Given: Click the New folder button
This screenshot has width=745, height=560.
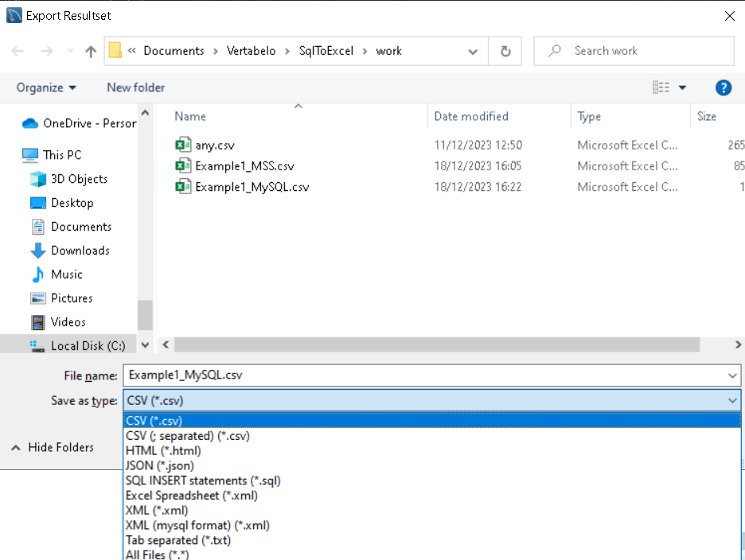Looking at the screenshot, I should 135,87.
